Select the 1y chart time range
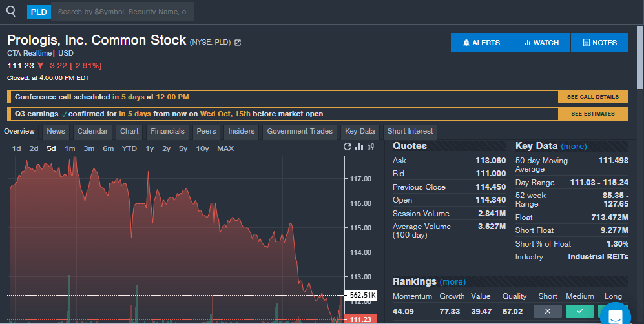 (x=149, y=148)
